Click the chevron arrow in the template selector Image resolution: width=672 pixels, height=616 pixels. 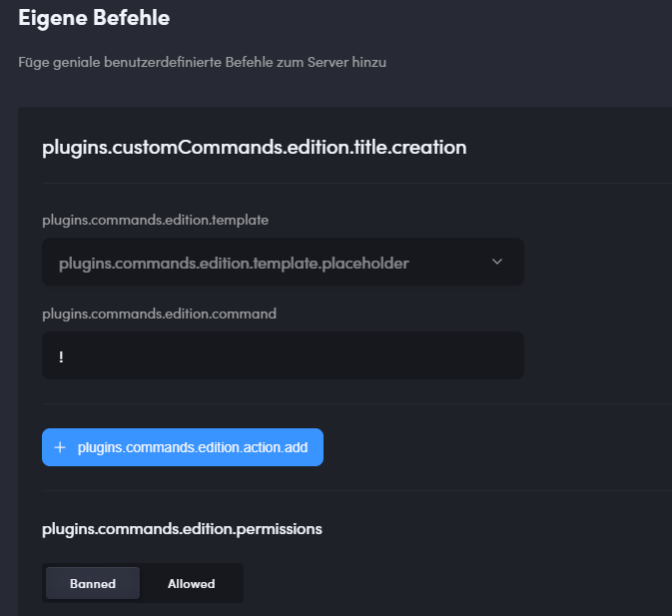[x=497, y=262]
